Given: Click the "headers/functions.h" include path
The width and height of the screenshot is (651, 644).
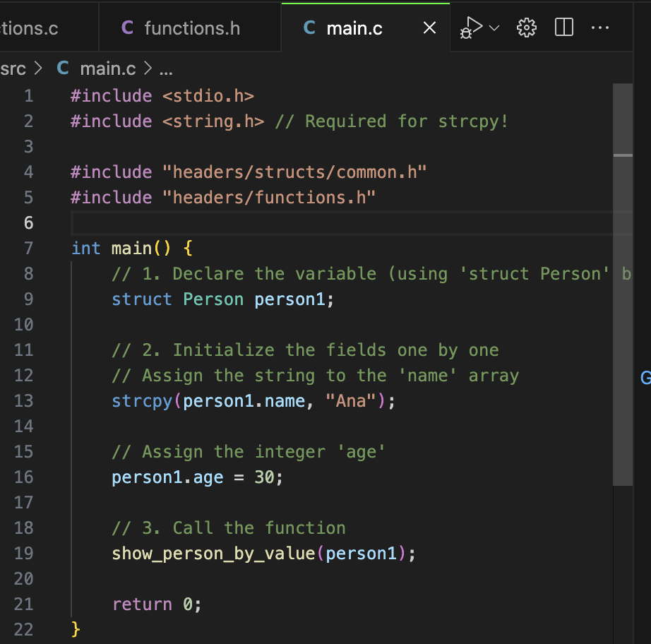Looking at the screenshot, I should [269, 198].
